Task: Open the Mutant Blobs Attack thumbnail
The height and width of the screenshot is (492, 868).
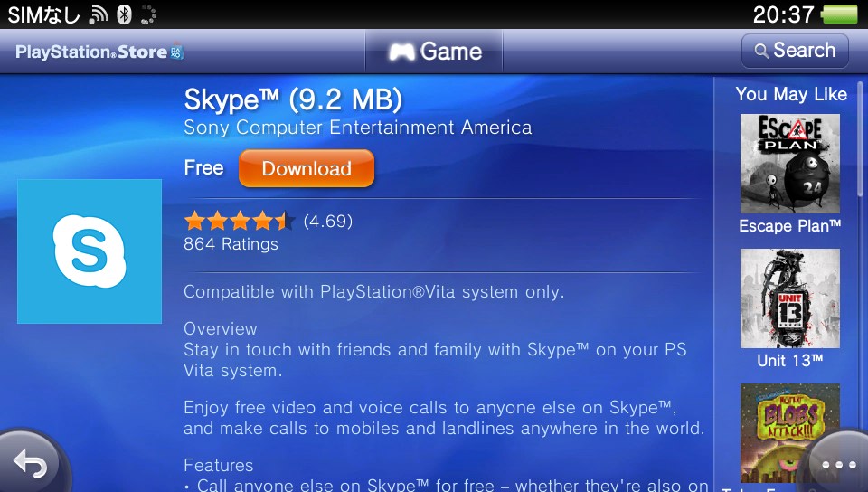Action: point(790,433)
